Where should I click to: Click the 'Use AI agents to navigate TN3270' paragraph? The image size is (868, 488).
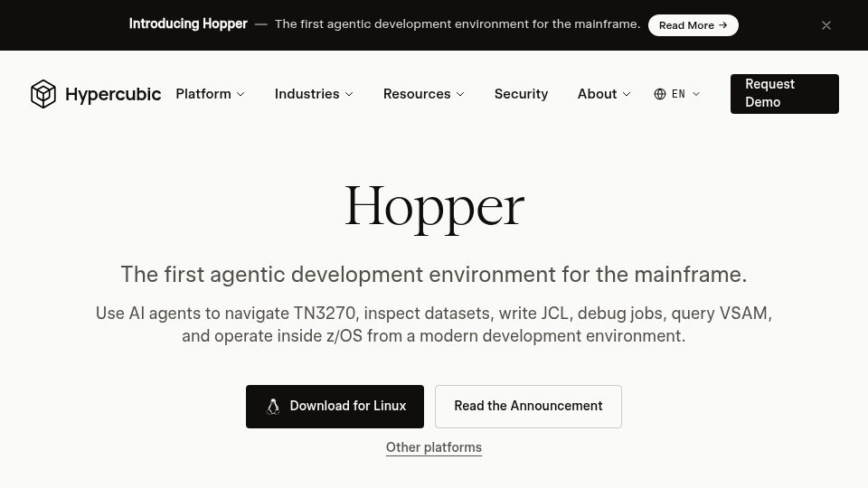point(434,324)
